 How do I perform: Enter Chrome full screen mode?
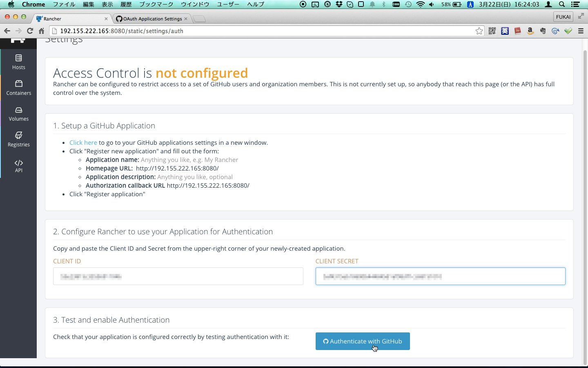pos(581,16)
